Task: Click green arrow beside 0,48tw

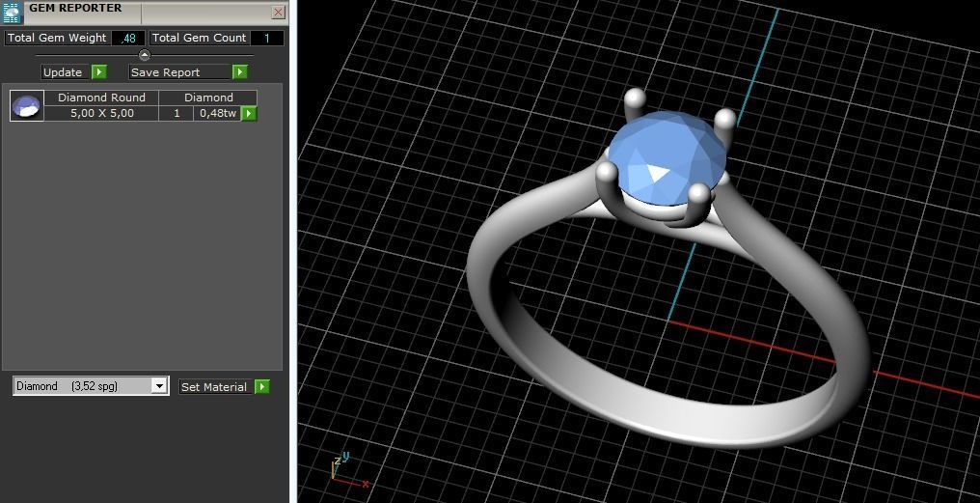Action: [249, 113]
